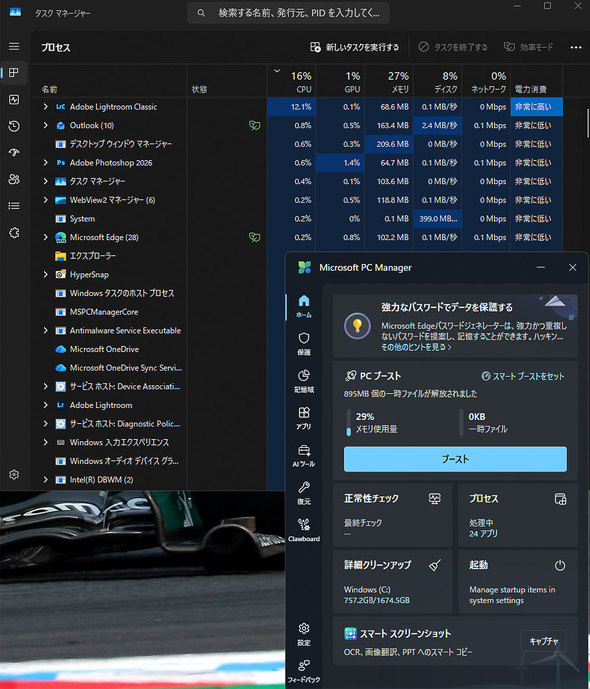This screenshot has height=689, width=590.
Task: Click power icon in 起動 card
Action: coord(560,565)
